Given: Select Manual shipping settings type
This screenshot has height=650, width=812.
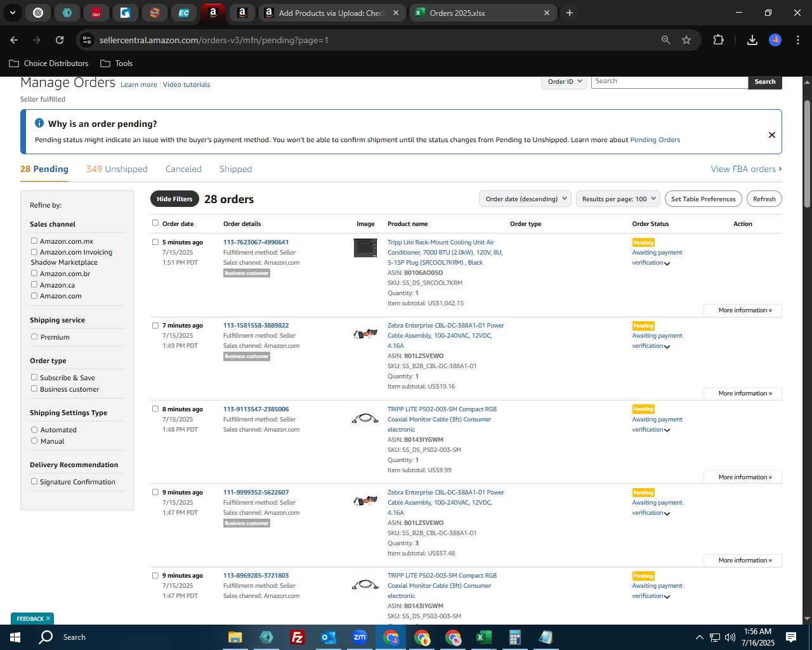Looking at the screenshot, I should (34, 441).
